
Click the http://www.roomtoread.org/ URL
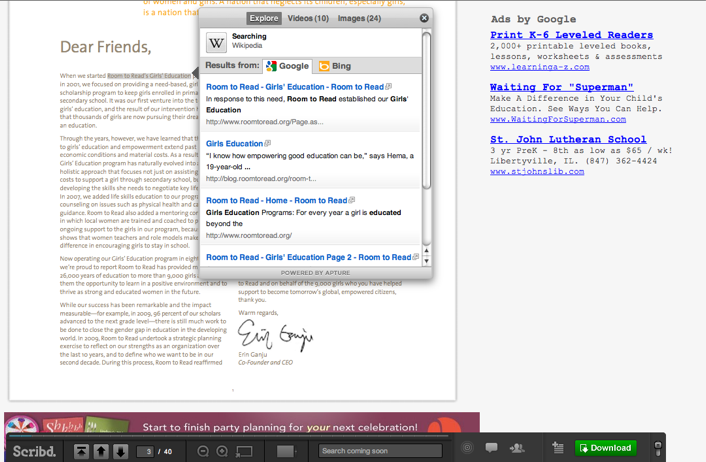pyautogui.click(x=249, y=236)
